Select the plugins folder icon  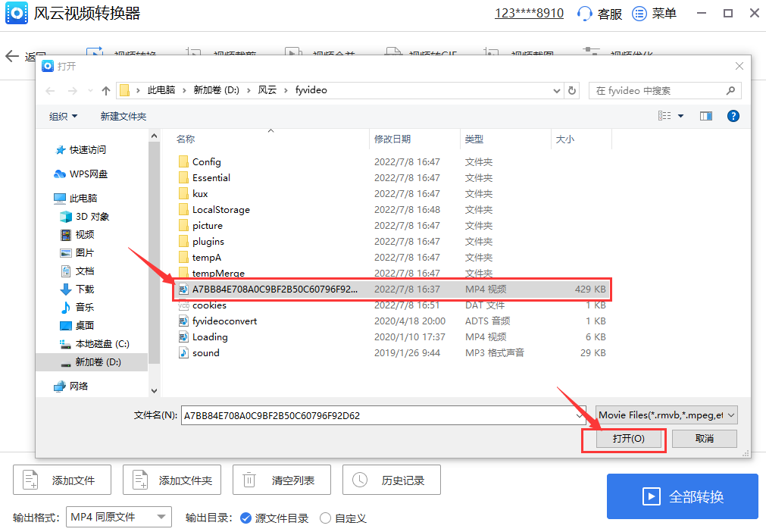183,241
